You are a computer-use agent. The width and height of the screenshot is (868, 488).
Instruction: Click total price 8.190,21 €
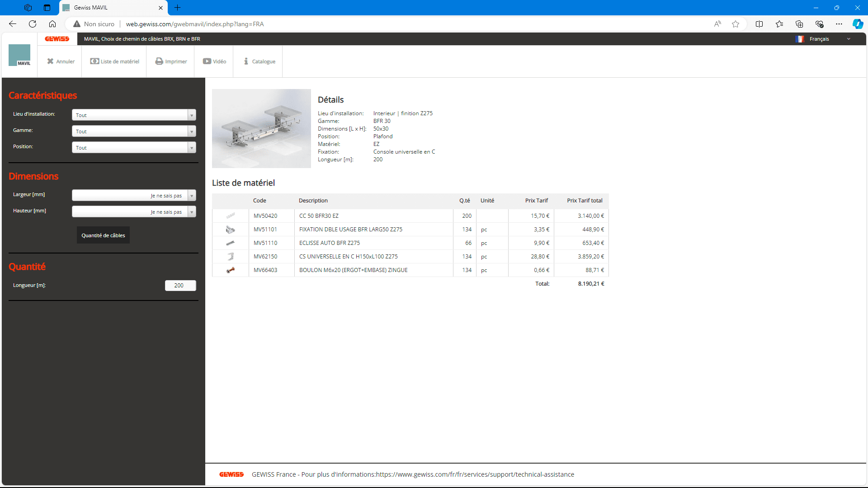click(x=591, y=284)
